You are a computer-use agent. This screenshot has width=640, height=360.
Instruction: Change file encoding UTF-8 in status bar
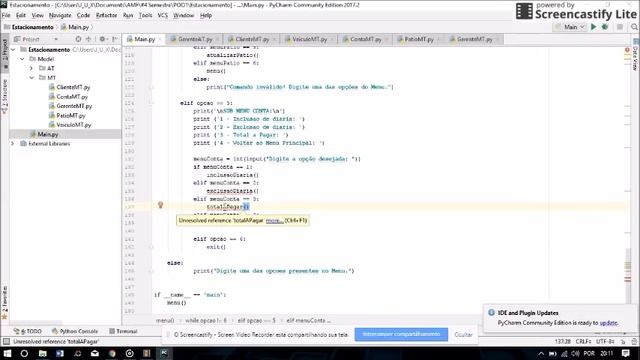[605, 342]
